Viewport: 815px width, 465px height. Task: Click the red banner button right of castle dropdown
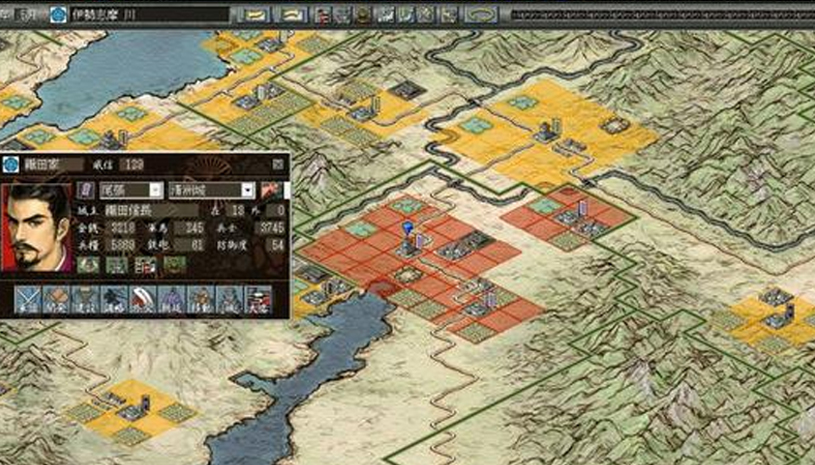270,189
